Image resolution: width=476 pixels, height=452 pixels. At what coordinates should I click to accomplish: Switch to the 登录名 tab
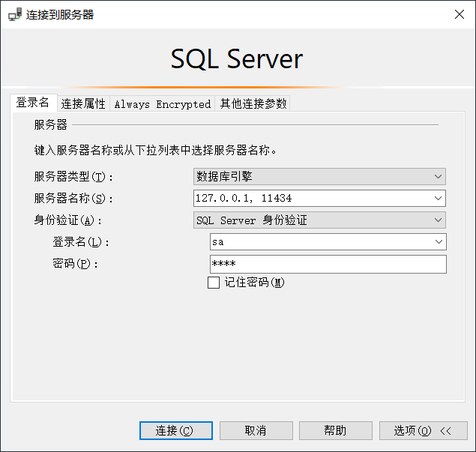pyautogui.click(x=33, y=103)
